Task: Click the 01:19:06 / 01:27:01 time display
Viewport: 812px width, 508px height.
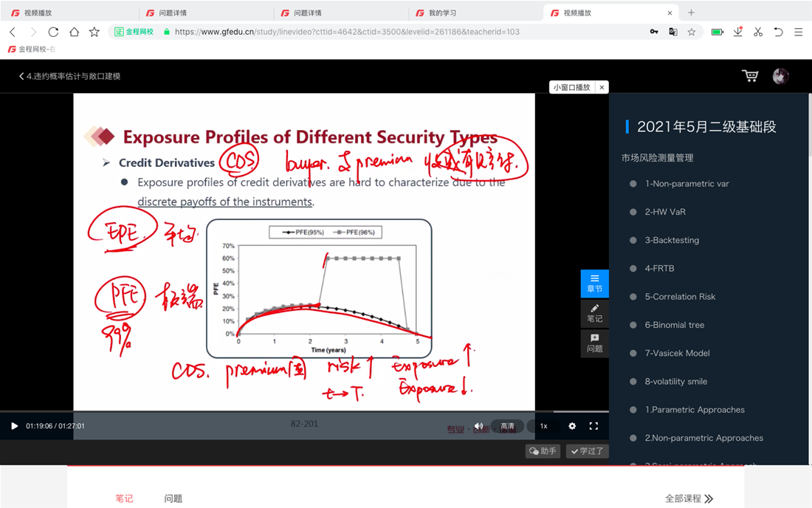Action: [55, 426]
